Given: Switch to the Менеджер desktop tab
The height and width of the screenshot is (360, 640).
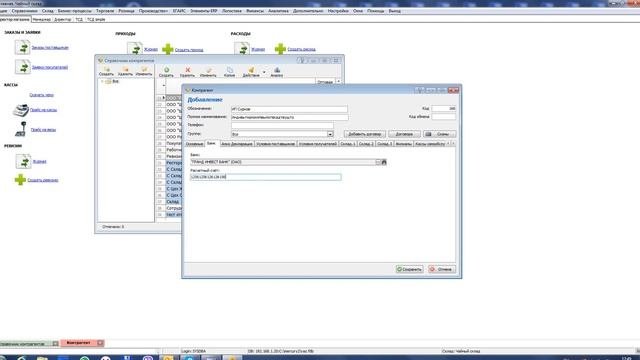Looking at the screenshot, I should (x=42, y=19).
